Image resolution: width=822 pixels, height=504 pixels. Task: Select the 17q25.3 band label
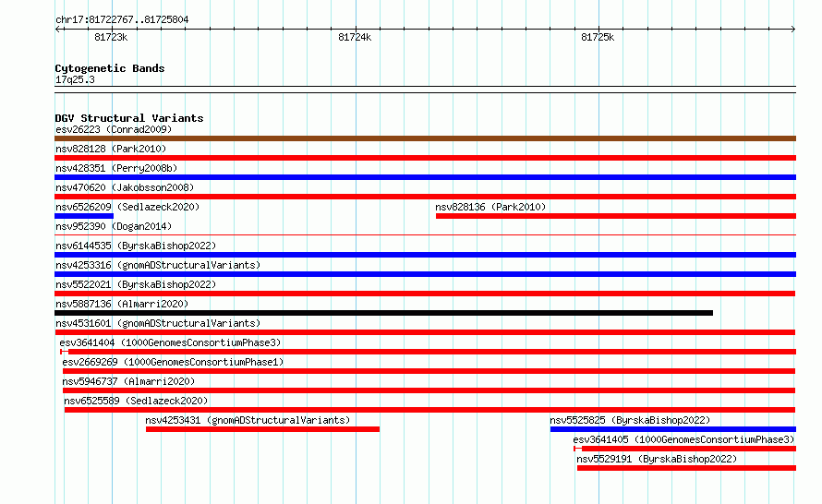(75, 79)
